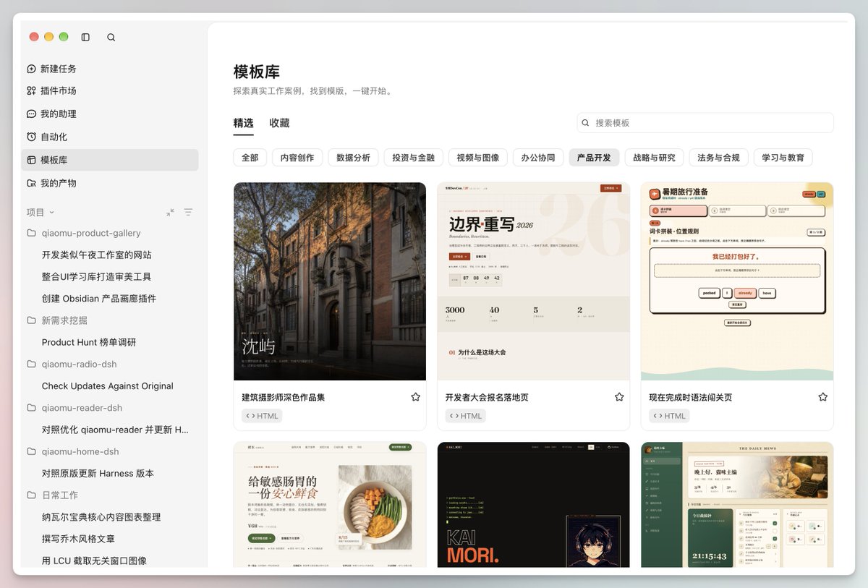Viewport: 868px width, 588px height.
Task: Open task 对照原版更新 Harness 版本
Action: [x=98, y=473]
